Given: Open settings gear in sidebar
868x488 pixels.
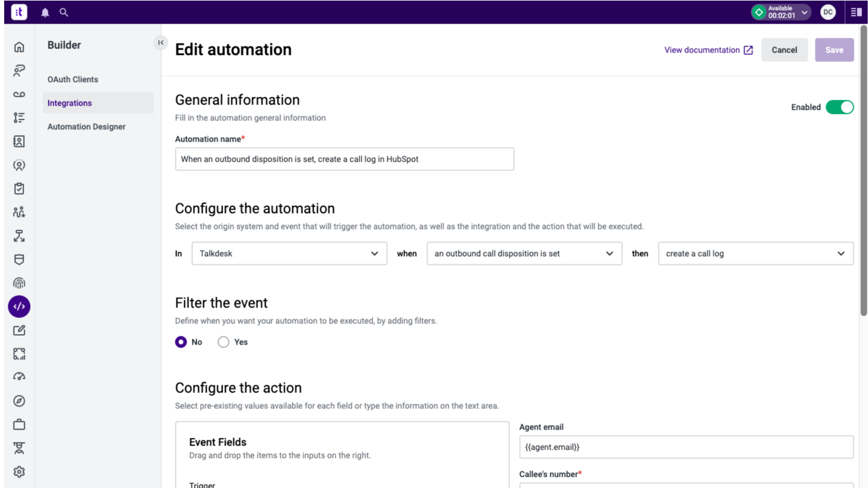Looking at the screenshot, I should [x=19, y=472].
